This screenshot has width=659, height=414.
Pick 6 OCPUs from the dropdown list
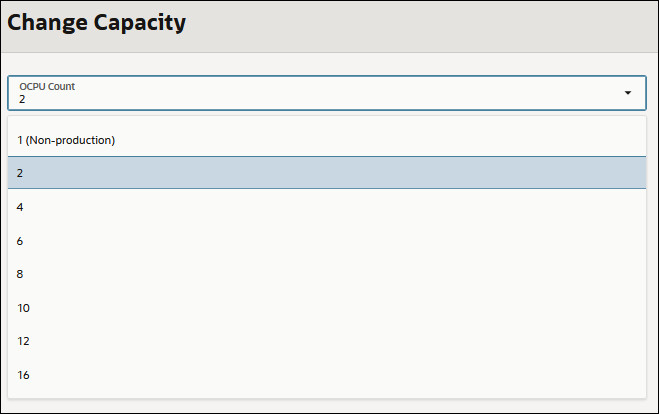21,241
